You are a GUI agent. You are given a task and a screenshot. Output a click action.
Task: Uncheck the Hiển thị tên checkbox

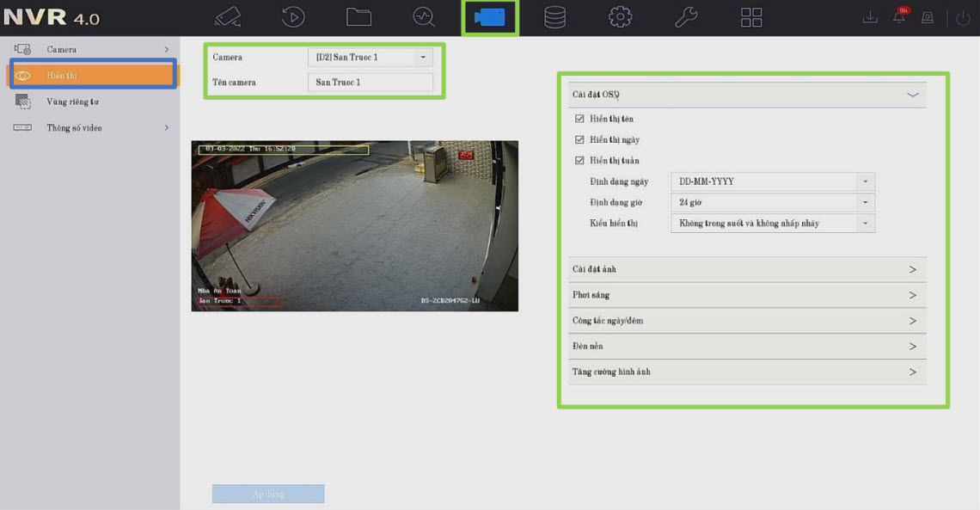(x=579, y=119)
